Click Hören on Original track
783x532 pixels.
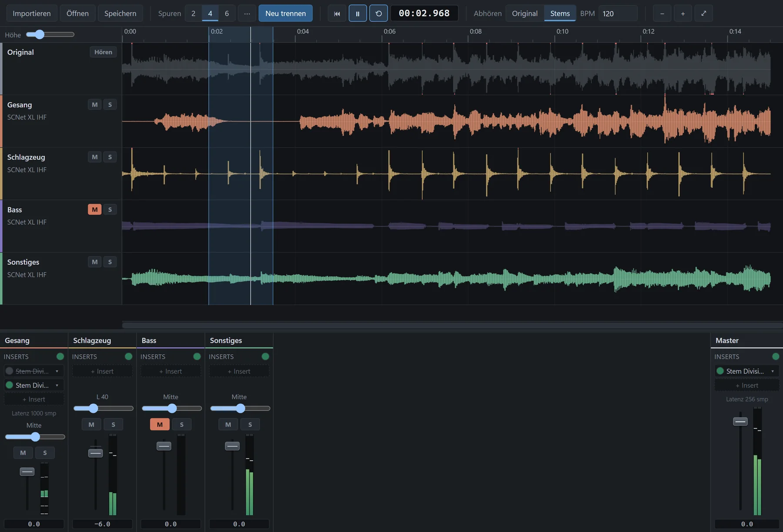tap(103, 52)
